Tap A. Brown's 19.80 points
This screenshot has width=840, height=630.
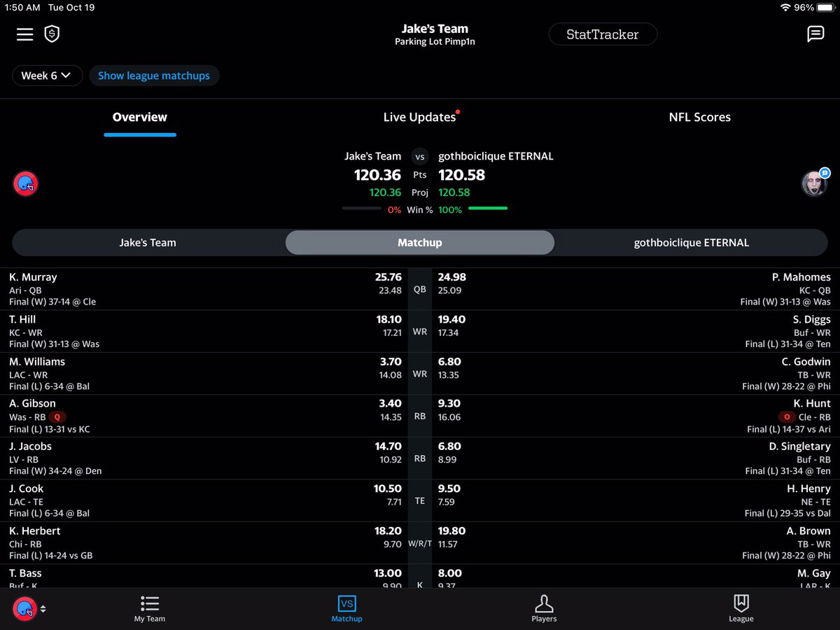tap(452, 531)
